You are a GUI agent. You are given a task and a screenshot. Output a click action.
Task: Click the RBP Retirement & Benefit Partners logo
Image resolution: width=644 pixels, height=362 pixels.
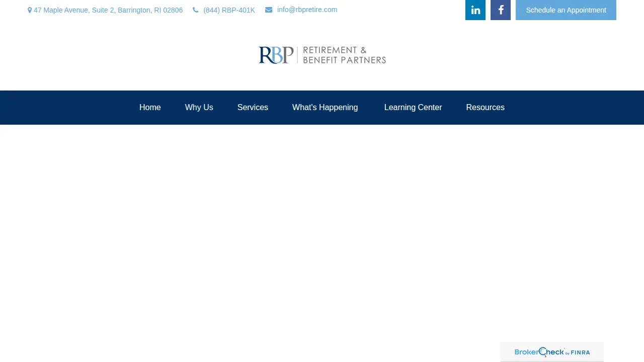[323, 55]
